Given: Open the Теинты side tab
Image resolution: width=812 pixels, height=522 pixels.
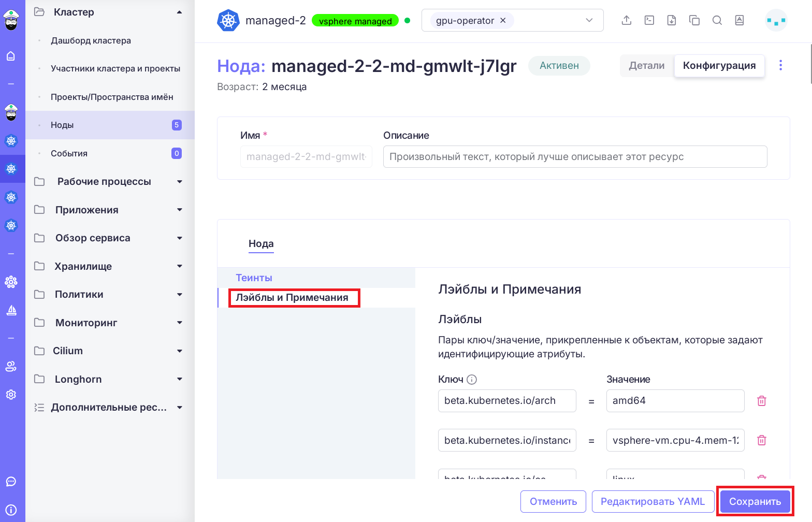Looking at the screenshot, I should (x=316, y=278).
